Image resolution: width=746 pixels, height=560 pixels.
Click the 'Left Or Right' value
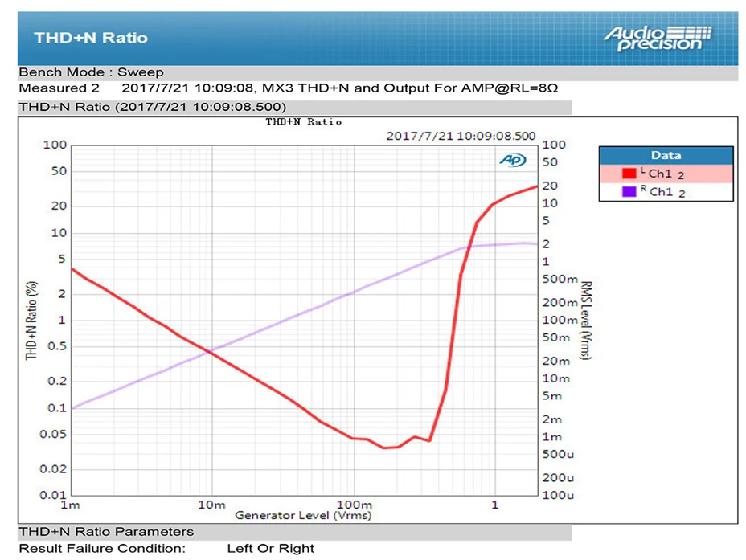click(271, 548)
